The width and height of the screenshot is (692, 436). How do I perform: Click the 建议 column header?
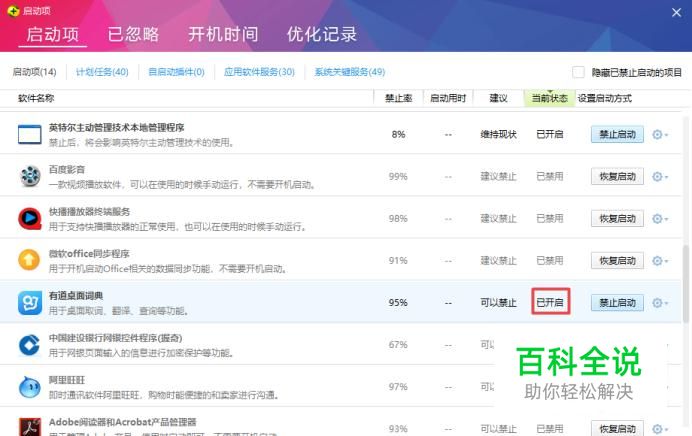498,98
